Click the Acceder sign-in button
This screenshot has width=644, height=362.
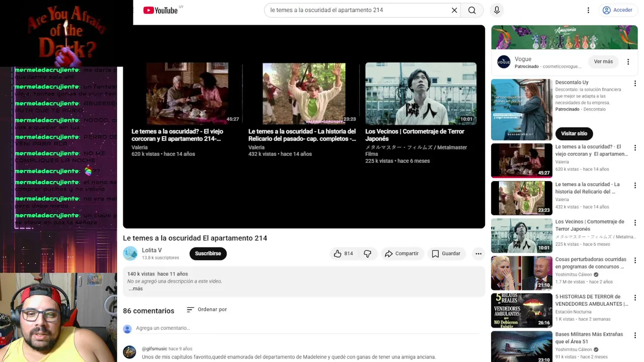(x=617, y=10)
